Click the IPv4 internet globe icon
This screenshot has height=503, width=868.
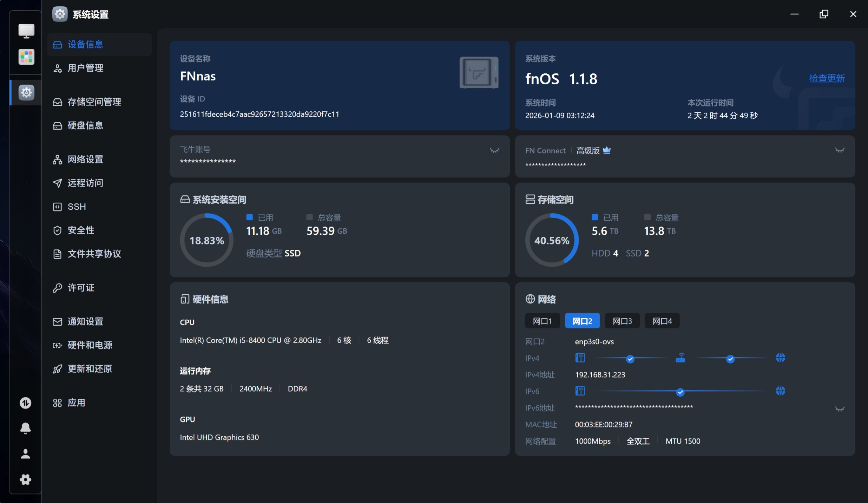tap(780, 358)
